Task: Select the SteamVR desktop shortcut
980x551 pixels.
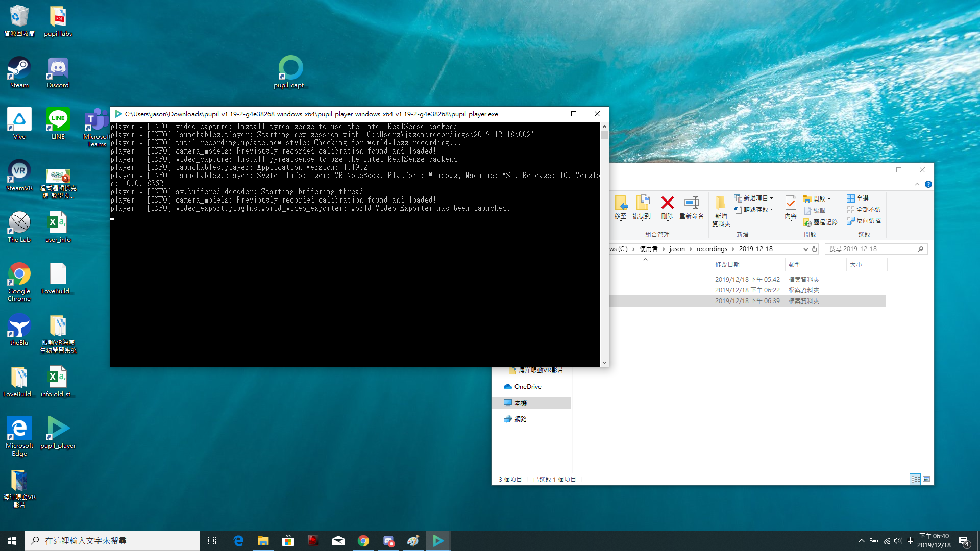Action: coord(19,175)
